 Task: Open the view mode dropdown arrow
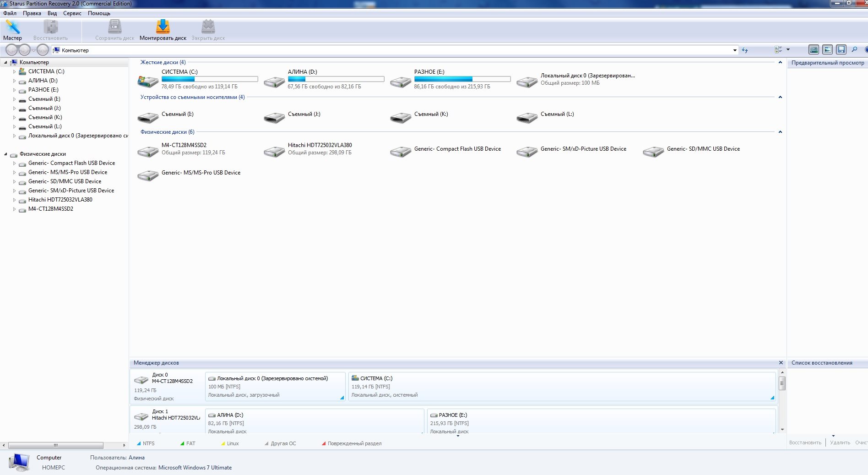click(788, 49)
